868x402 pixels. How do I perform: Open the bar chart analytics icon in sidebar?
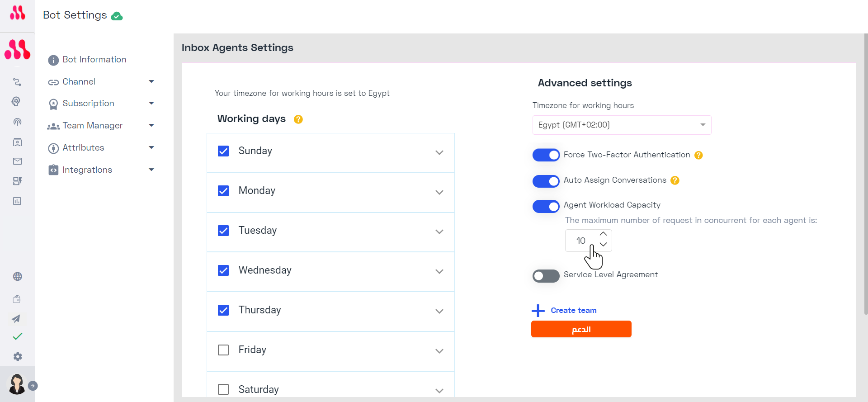(x=17, y=201)
